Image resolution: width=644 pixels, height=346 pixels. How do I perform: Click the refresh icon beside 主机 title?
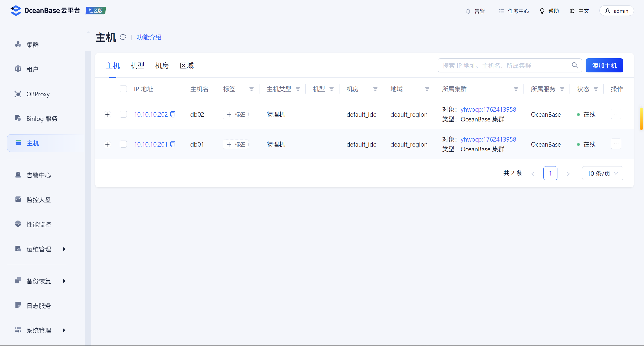click(x=123, y=37)
